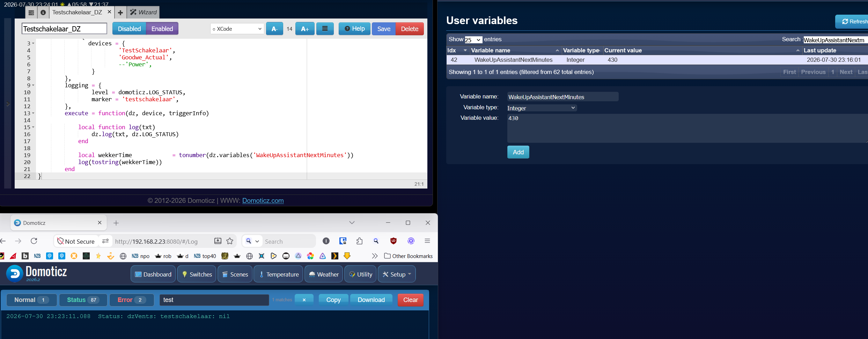
Task: Open the XCode theme dropdown
Action: tap(237, 29)
